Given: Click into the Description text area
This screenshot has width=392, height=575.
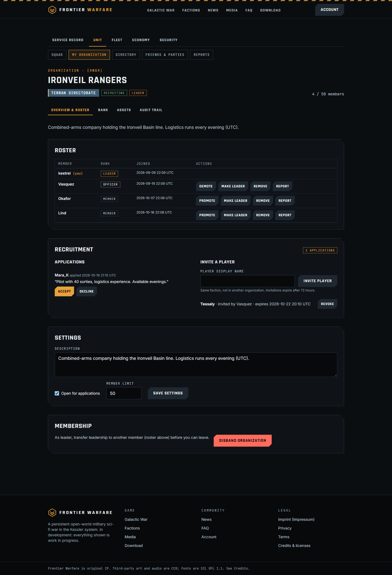Looking at the screenshot, I should 196,365.
